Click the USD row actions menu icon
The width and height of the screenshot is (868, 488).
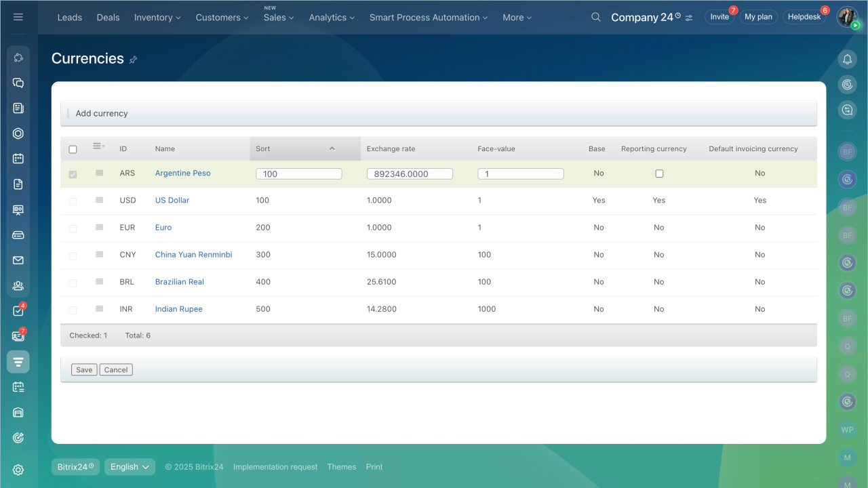[99, 200]
